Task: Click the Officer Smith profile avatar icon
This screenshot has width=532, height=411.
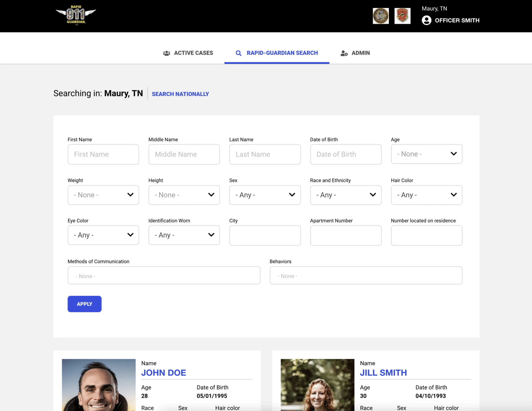Action: tap(426, 20)
